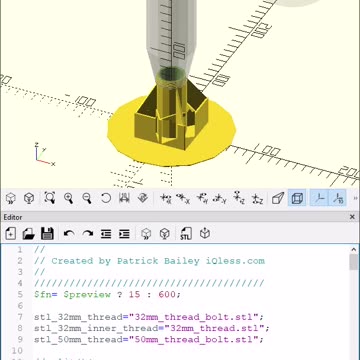Click the "50mm_thread_bolt.stl" string
360x360 pixels.
pos(194,340)
